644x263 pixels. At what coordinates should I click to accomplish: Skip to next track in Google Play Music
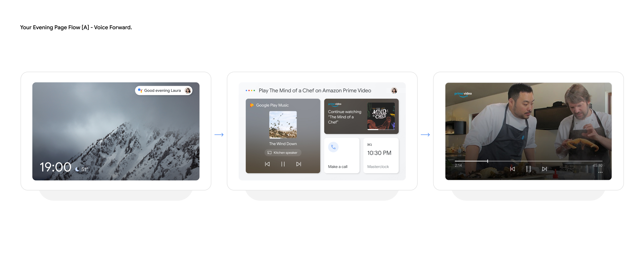tap(298, 164)
